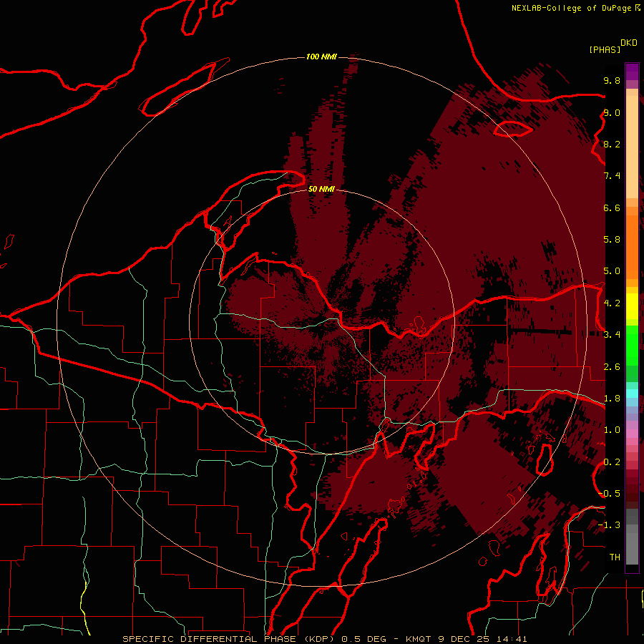
Task: Pick the purple swatch atop the color bar
Action: coord(632,72)
